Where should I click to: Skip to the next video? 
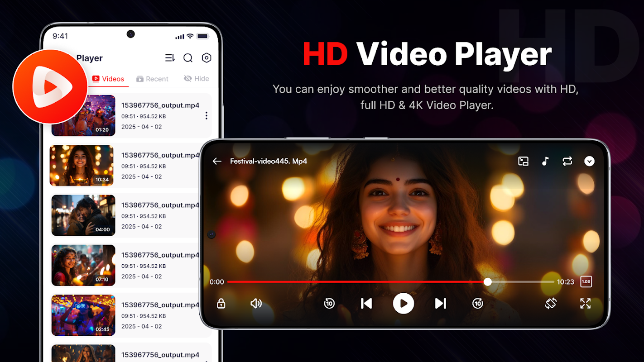tap(441, 303)
